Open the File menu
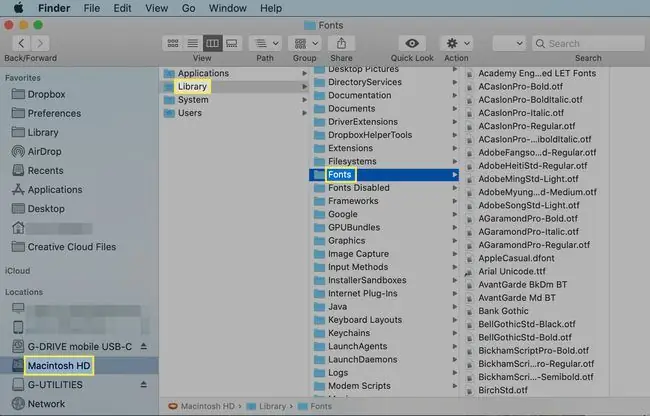Image resolution: width=650 pixels, height=416 pixels. pos(92,8)
